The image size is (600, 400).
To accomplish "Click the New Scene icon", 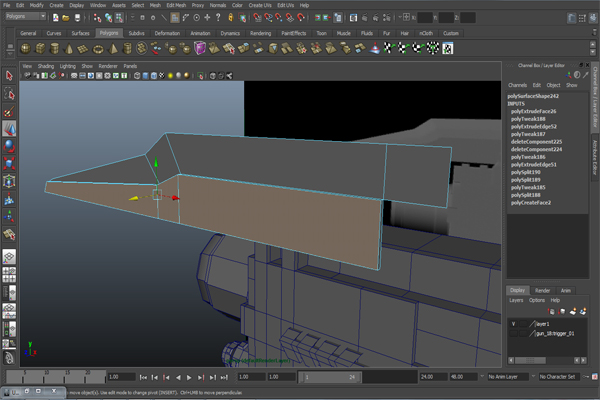I will pyautogui.click(x=55, y=18).
